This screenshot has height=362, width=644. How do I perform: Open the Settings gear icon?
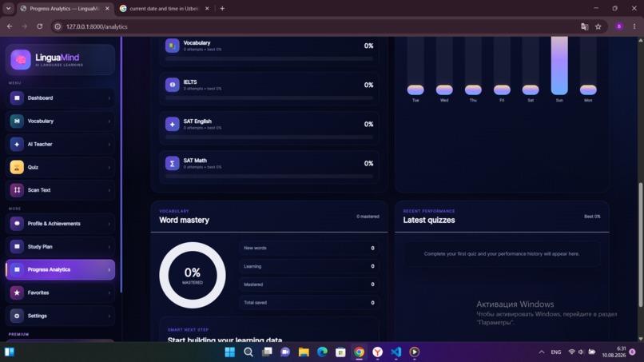[x=17, y=316]
